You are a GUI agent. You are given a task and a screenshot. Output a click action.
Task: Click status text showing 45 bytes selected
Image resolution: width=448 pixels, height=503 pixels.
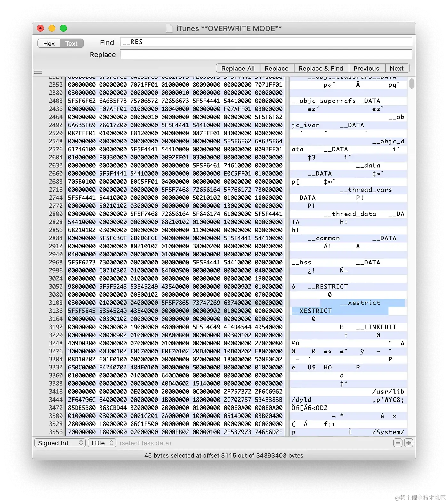[x=224, y=455]
